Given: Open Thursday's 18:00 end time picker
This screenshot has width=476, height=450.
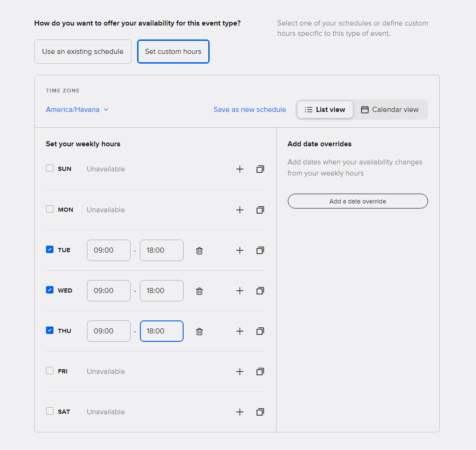Looking at the screenshot, I should [x=162, y=331].
